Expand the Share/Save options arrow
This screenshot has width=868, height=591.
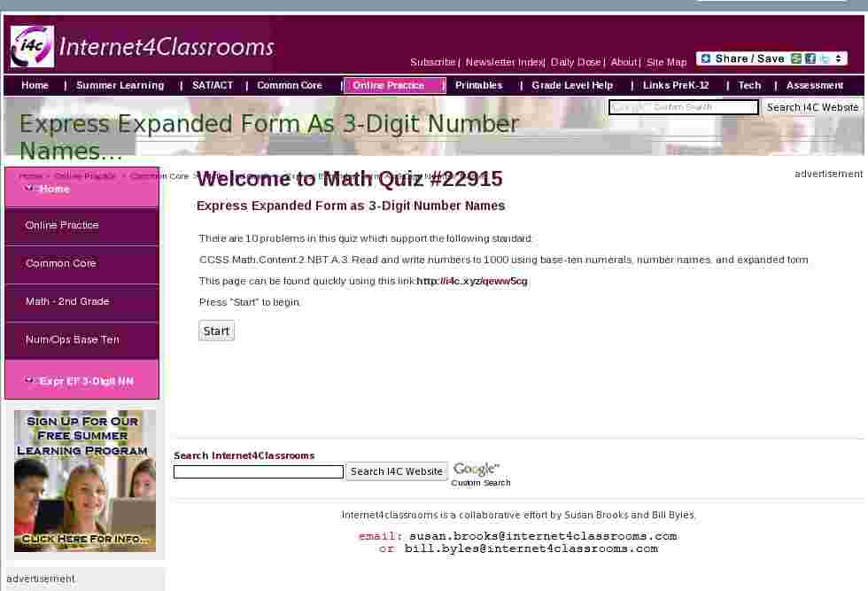(x=838, y=58)
